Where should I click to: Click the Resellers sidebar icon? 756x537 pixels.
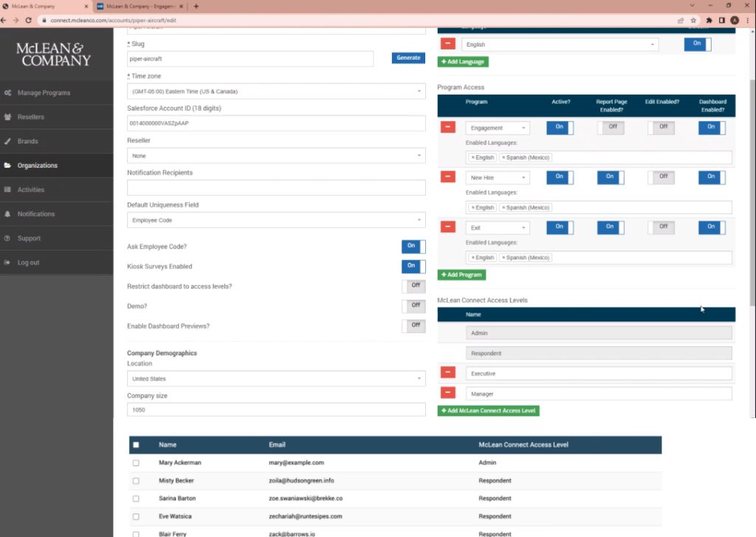(7, 117)
